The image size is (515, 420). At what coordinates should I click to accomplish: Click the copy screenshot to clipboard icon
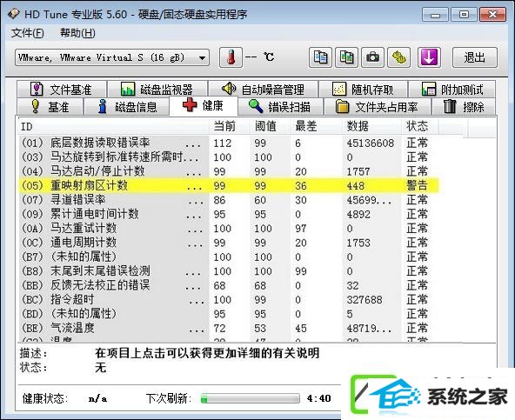(x=346, y=57)
